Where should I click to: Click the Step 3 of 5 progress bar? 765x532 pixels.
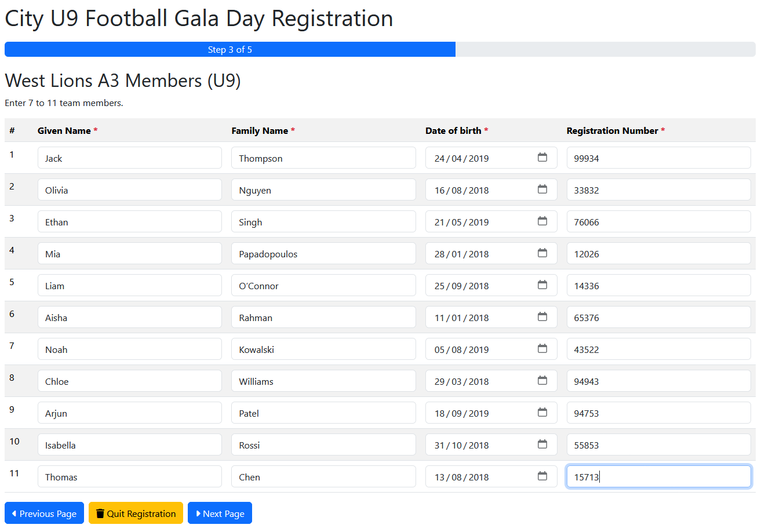click(230, 50)
